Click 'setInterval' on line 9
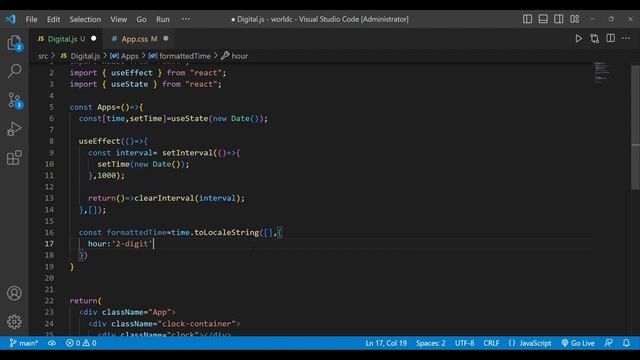 point(187,153)
